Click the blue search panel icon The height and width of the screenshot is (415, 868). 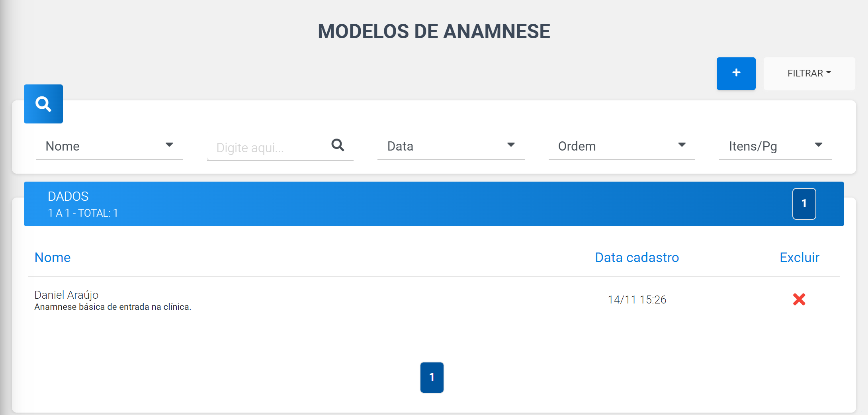(43, 104)
